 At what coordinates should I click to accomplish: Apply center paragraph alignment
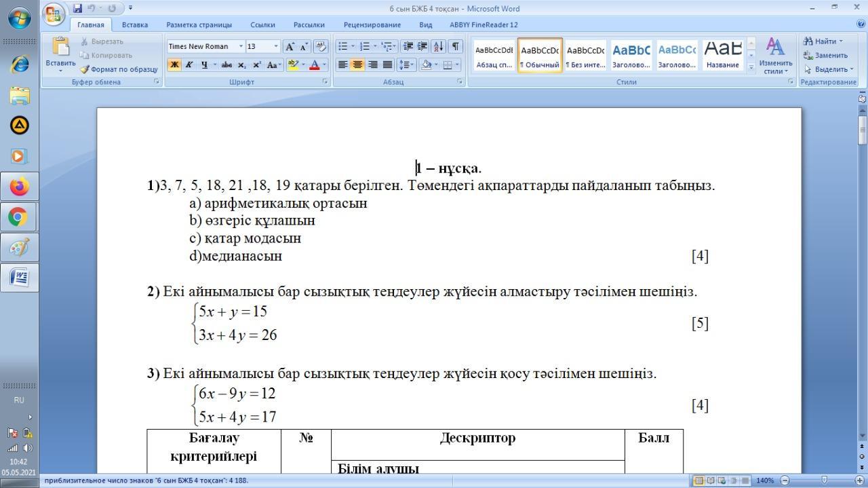click(x=357, y=65)
